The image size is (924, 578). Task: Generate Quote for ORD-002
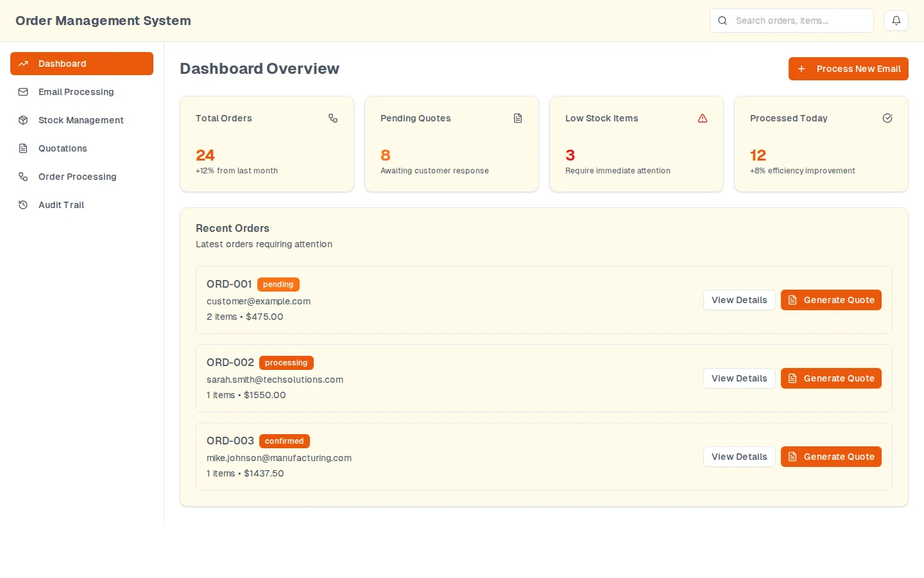(831, 378)
